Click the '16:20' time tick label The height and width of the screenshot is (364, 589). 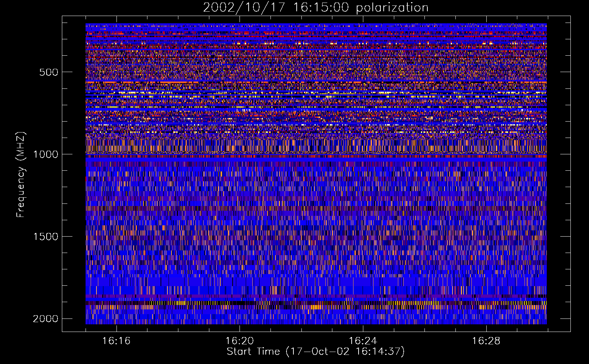[240, 341]
